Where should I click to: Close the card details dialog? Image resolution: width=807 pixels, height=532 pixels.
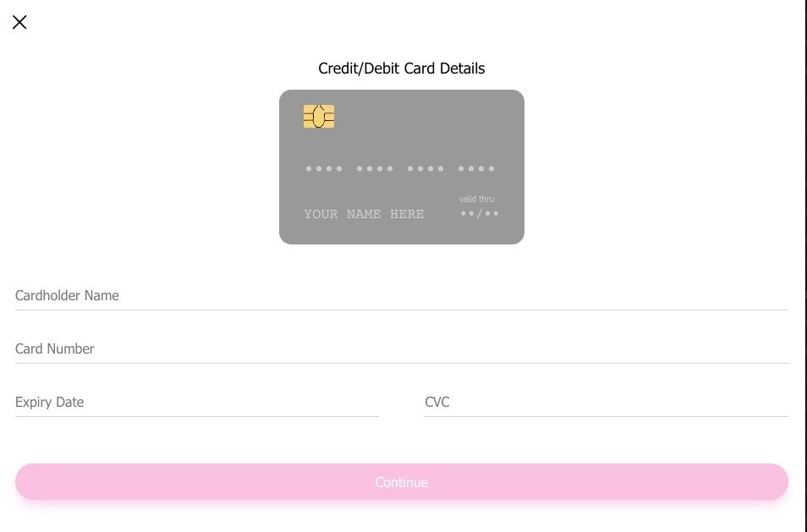tap(19, 22)
